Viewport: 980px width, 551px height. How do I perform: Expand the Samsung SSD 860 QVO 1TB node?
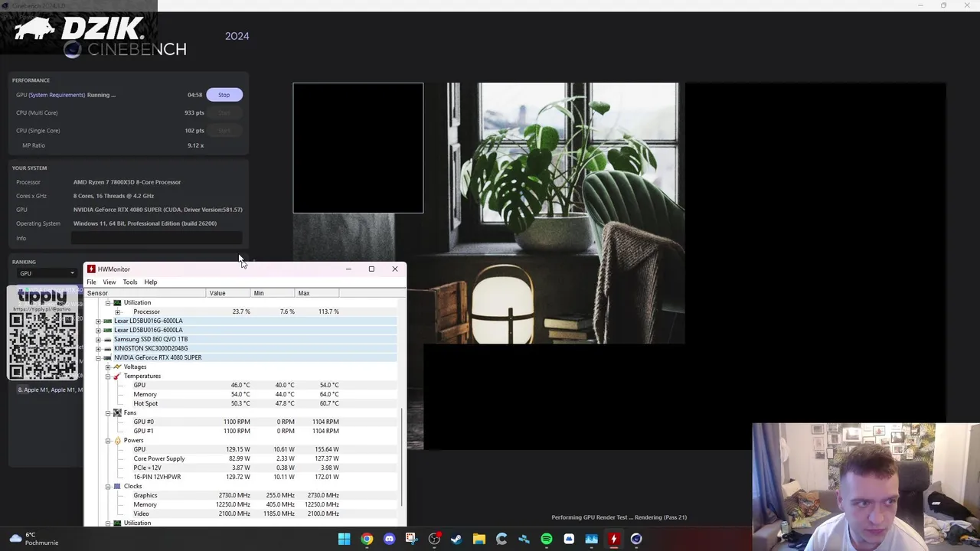pyautogui.click(x=98, y=340)
